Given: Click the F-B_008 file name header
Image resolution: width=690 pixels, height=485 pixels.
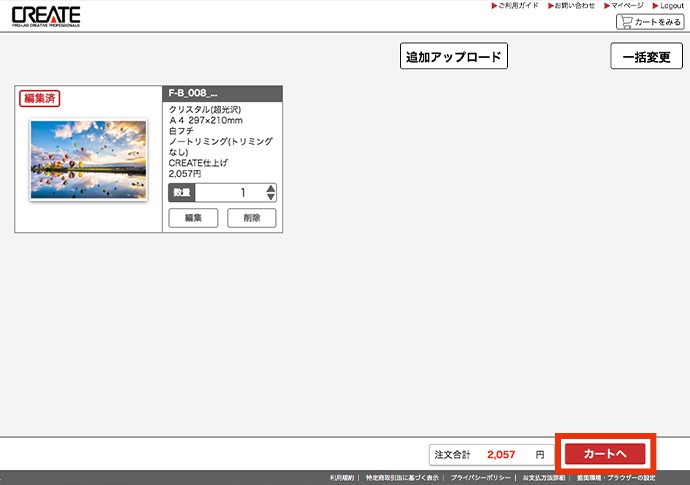Looking at the screenshot, I should click(x=222, y=93).
